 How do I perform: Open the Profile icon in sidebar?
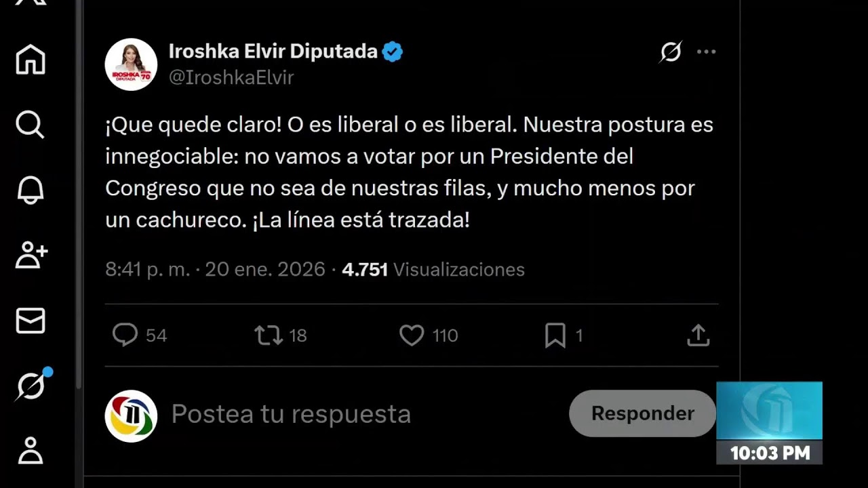pyautogui.click(x=31, y=450)
